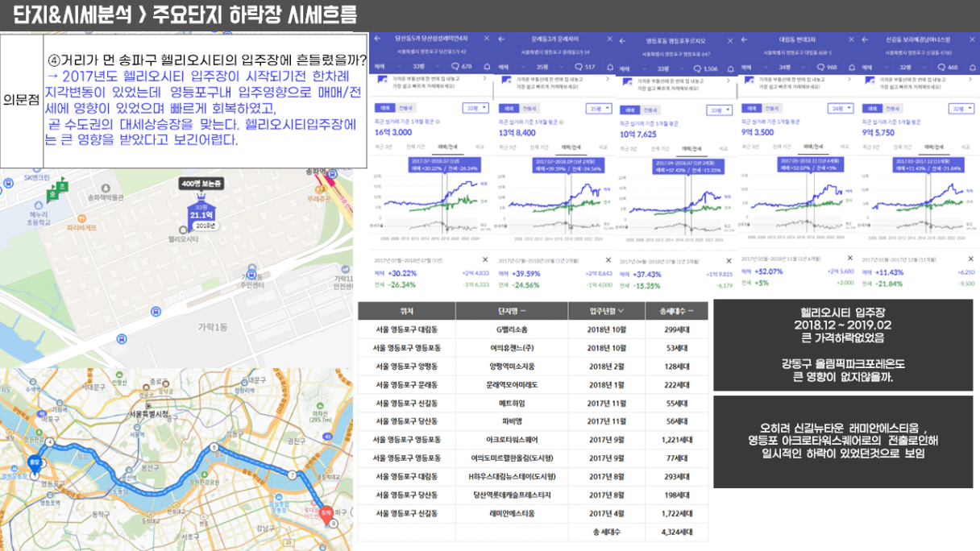Select 매매 toggle in 현대3차 panel
Image resolution: width=980 pixels, height=551 pixels.
(x=751, y=106)
